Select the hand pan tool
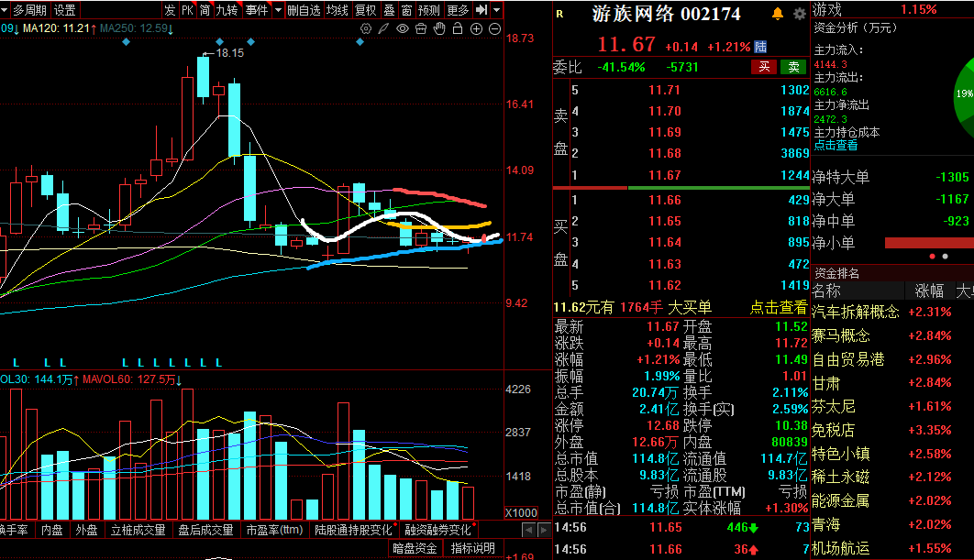 coord(439,28)
